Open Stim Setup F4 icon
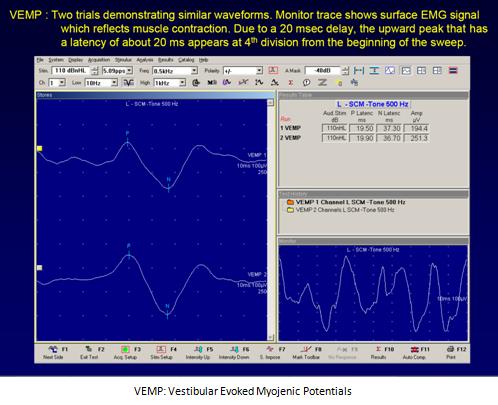Screen dimensions: 498x405 (161, 349)
